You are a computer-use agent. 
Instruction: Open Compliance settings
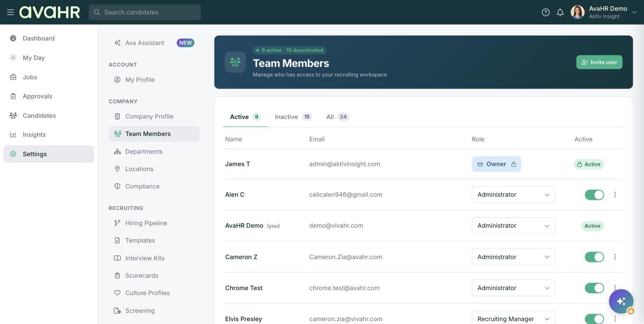(x=154, y=186)
